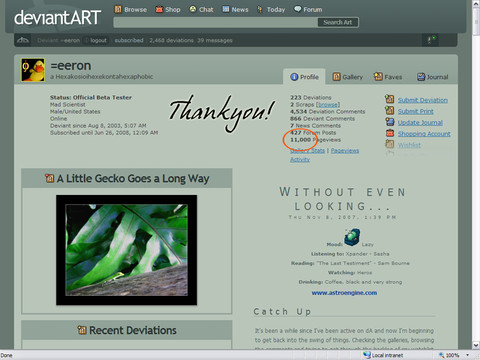Image resolution: width=480 pixels, height=360 pixels.
Task: Click the Update Journal icon
Action: point(390,122)
